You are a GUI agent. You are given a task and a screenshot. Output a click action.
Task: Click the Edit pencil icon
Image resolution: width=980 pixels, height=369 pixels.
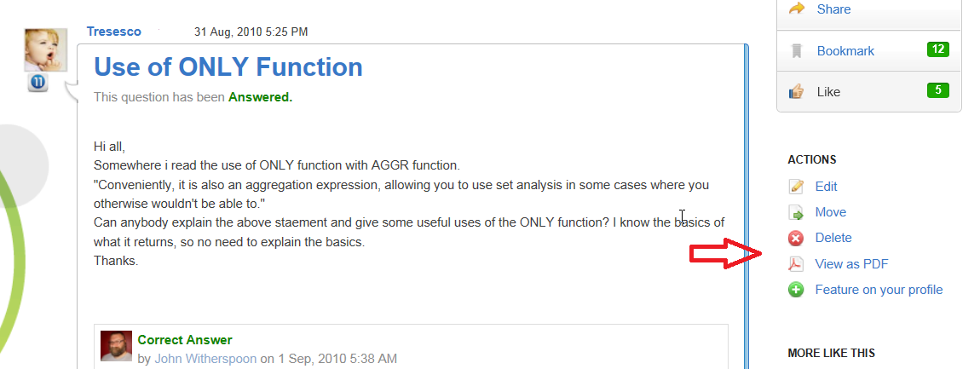(797, 187)
